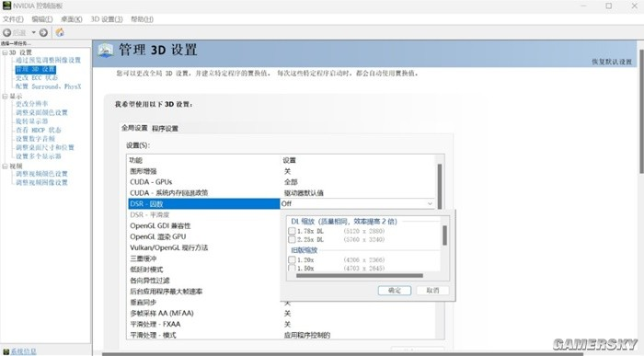Viewport: 644px width, 356px height.
Task: Collapse the 显示 tree node
Action: [5, 96]
